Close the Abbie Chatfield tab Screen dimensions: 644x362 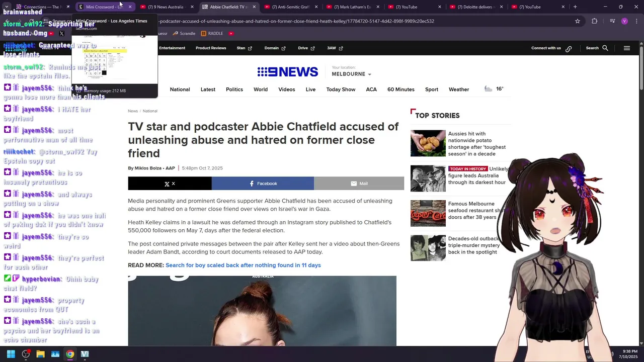(x=254, y=7)
